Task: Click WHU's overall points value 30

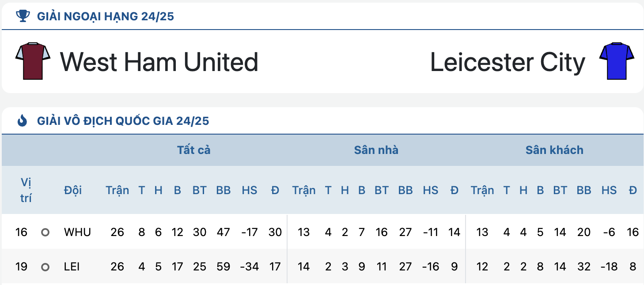Action: (275, 232)
